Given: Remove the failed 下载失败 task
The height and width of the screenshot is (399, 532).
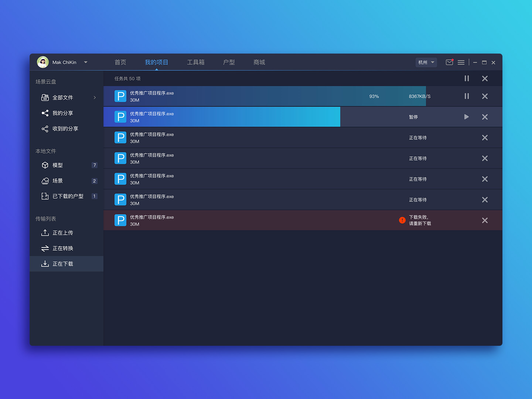Looking at the screenshot, I should click(485, 220).
